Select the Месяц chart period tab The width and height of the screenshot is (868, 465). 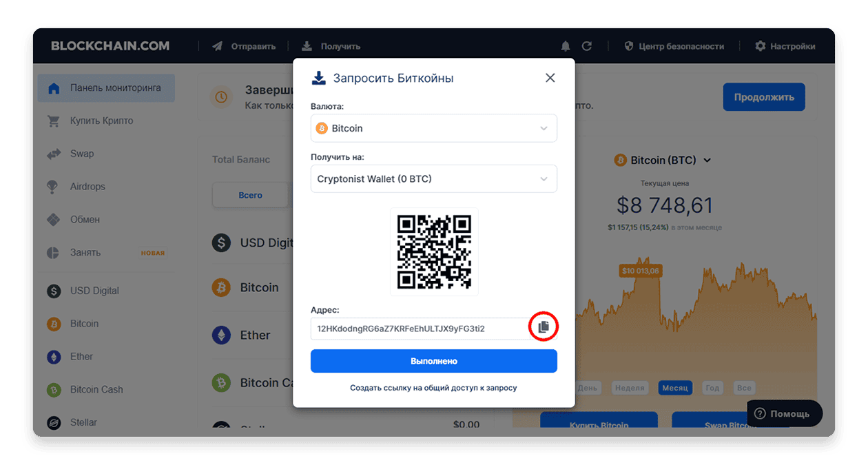(x=675, y=388)
